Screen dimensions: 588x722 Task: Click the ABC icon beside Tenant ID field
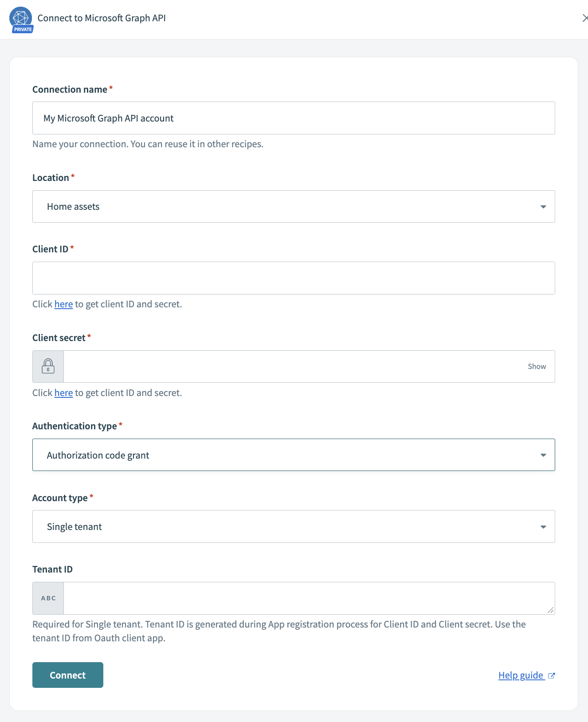(x=48, y=598)
